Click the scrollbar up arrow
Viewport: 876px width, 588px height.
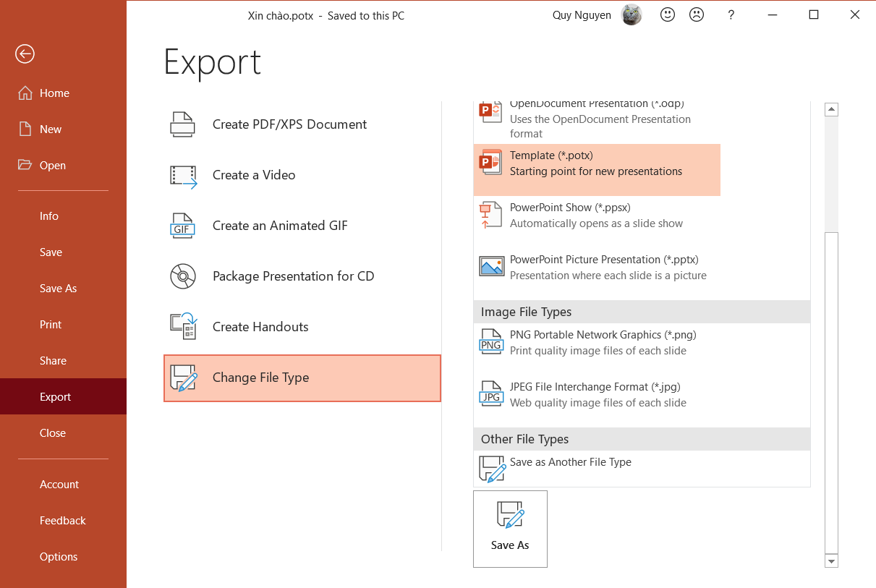click(831, 110)
